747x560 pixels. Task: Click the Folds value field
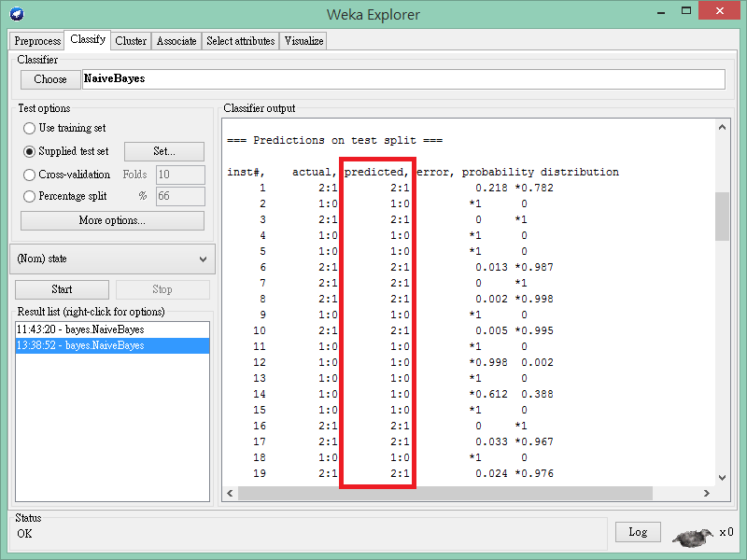pos(180,175)
